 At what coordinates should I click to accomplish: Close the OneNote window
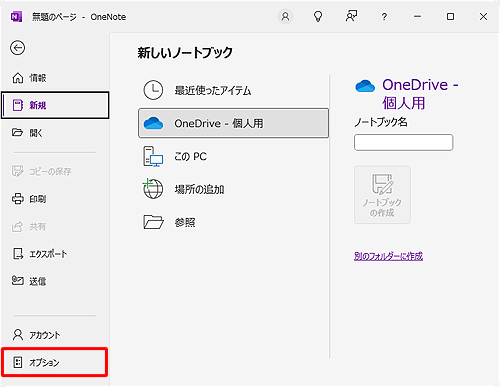coord(483,16)
